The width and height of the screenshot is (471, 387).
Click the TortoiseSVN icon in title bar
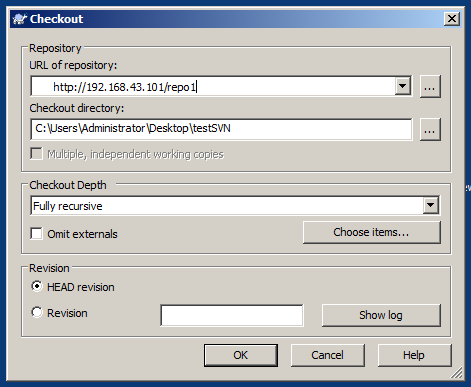[19, 19]
